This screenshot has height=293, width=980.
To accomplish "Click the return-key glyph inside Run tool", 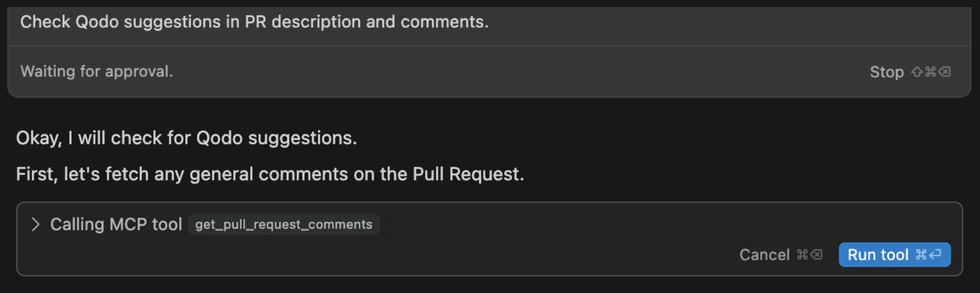I will pyautogui.click(x=935, y=255).
